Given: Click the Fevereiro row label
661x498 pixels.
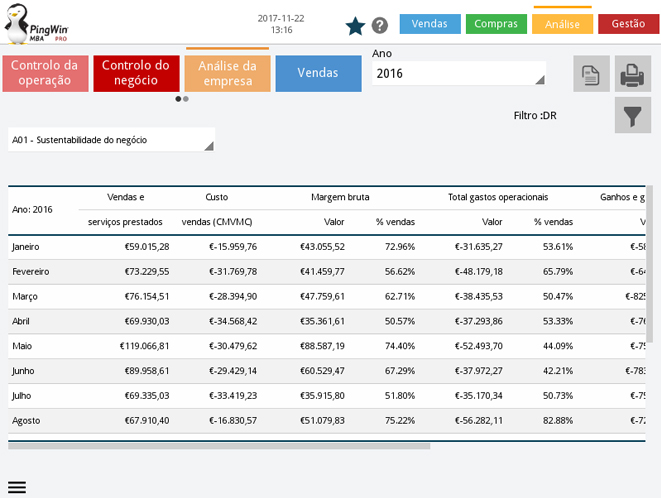Looking at the screenshot, I should tap(30, 272).
